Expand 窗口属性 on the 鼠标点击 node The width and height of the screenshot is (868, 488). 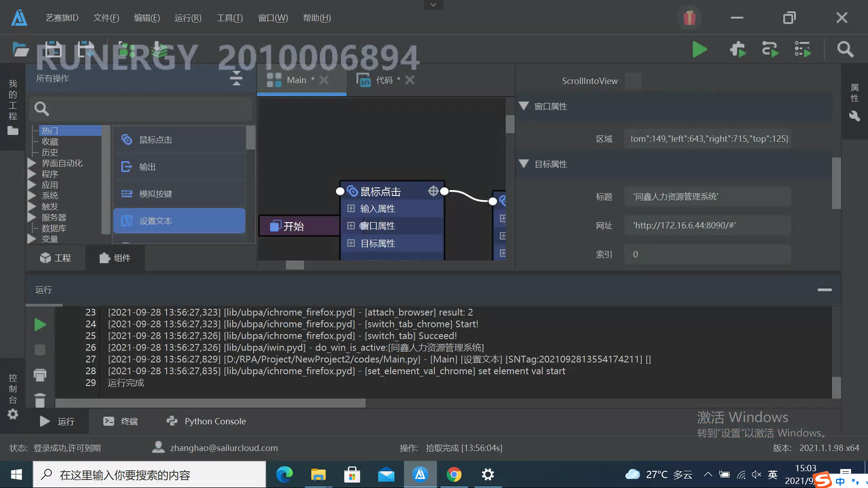point(351,226)
